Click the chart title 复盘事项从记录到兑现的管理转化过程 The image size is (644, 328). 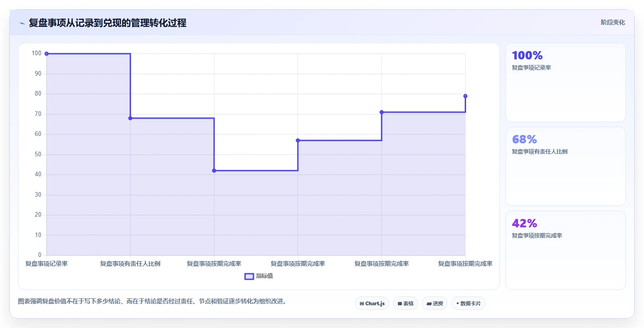(107, 23)
